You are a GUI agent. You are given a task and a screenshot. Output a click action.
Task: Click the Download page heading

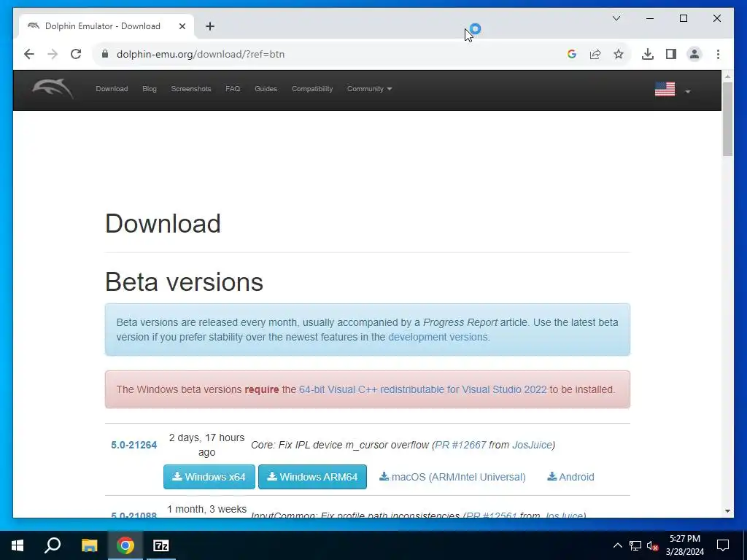[x=163, y=223]
